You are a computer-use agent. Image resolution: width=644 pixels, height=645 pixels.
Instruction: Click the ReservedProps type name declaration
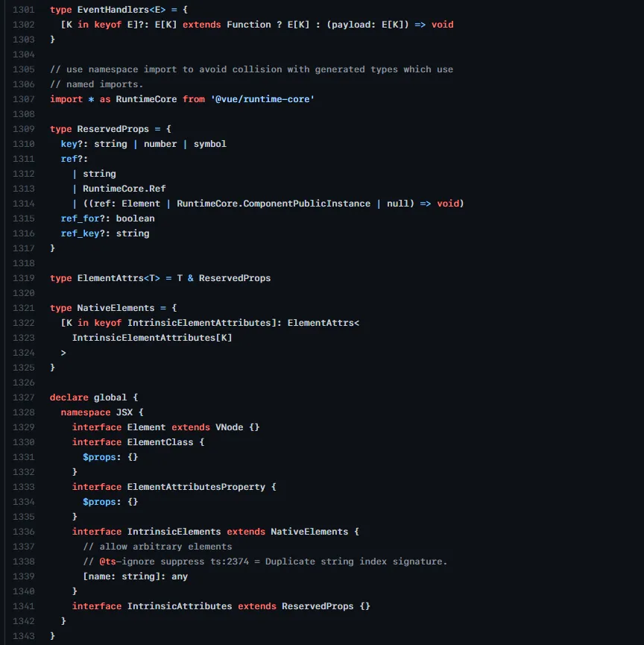click(113, 129)
